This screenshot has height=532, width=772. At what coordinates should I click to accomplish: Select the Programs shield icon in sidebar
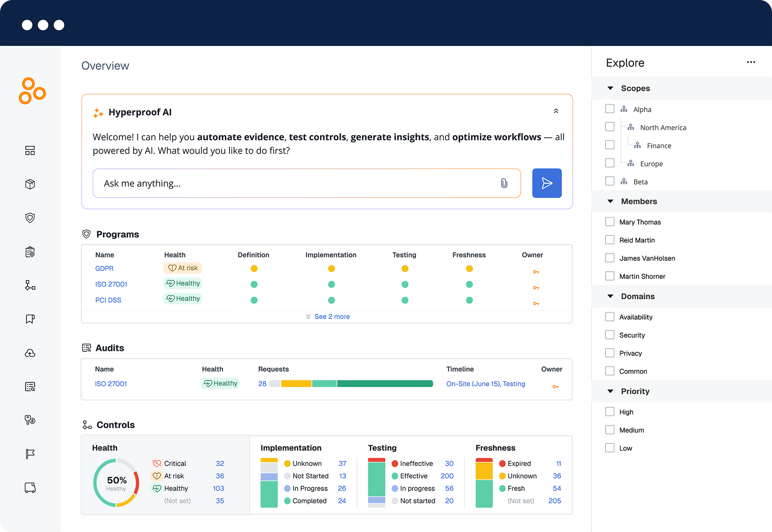tap(30, 218)
